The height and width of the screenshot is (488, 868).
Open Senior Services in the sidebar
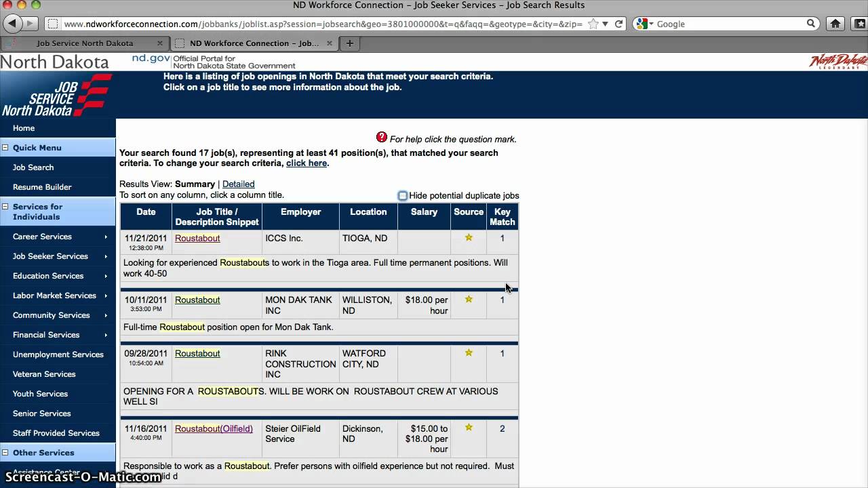coord(41,413)
